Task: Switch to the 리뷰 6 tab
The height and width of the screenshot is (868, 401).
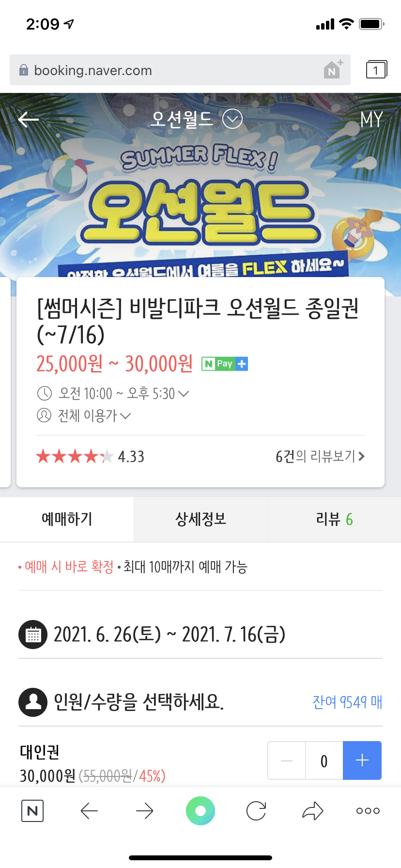Action: coord(334,519)
